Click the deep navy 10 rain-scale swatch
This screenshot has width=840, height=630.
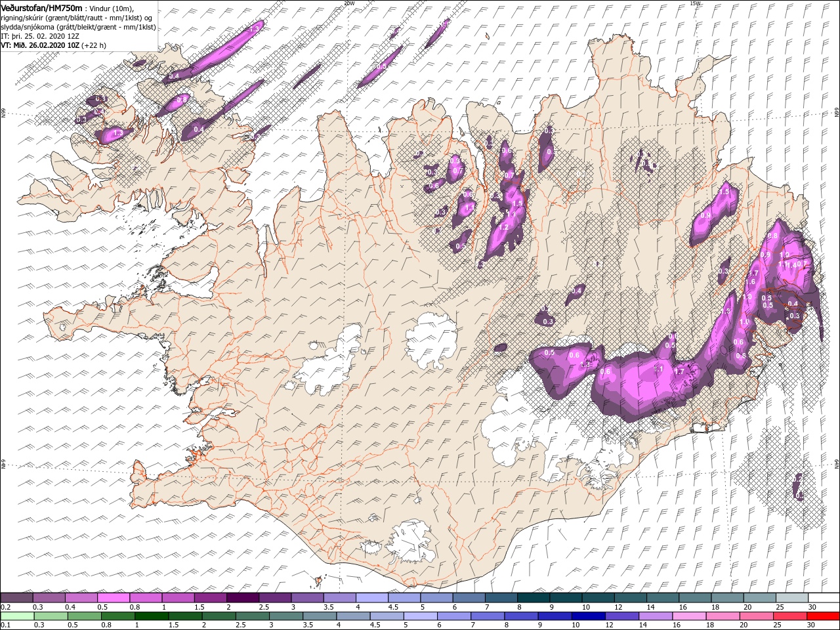[x=588, y=616]
